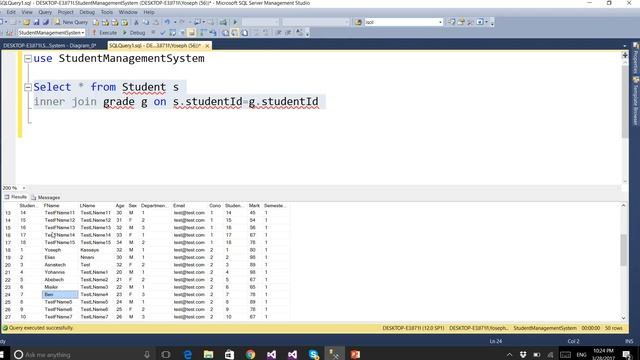Click the Save icon in toolbar

point(36,22)
